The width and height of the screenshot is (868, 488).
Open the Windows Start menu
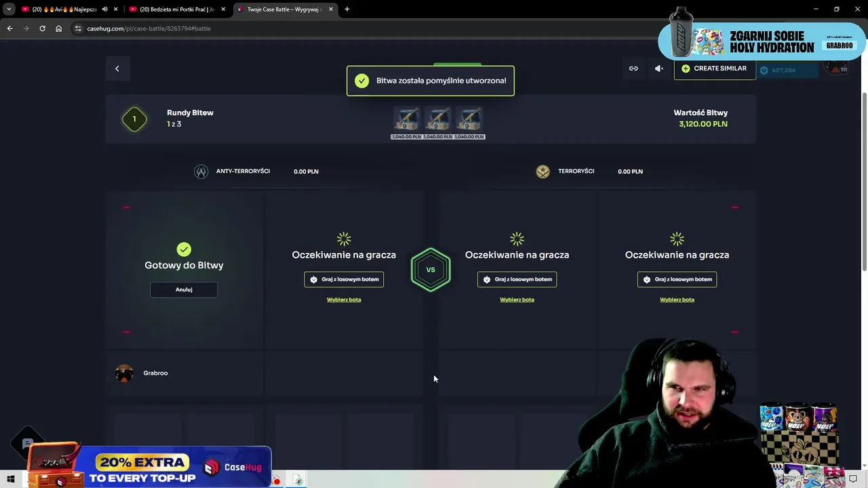point(10,480)
